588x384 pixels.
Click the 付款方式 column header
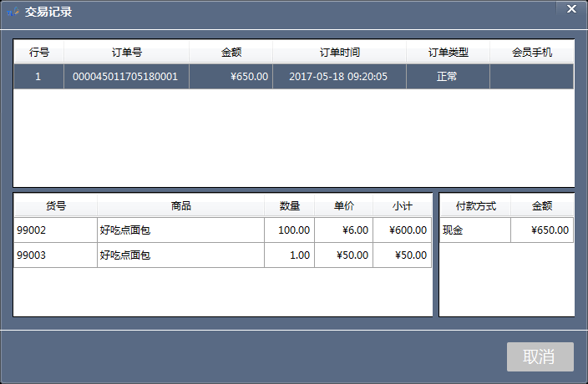tap(474, 206)
